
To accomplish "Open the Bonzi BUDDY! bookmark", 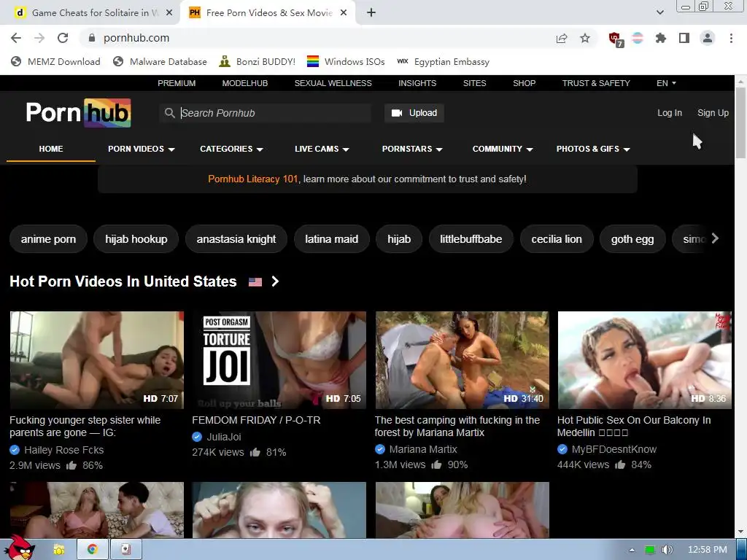I will [258, 61].
